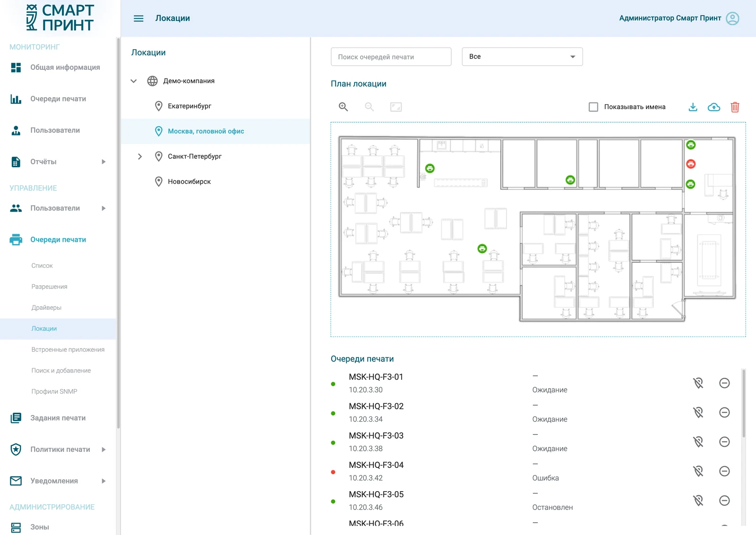Expand the Политики печати submenu
Screen dimensions: 756x535
pos(103,450)
